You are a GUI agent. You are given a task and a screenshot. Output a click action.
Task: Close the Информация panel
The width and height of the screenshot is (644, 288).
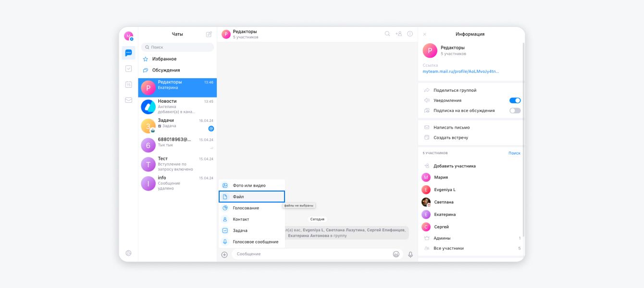[424, 35]
